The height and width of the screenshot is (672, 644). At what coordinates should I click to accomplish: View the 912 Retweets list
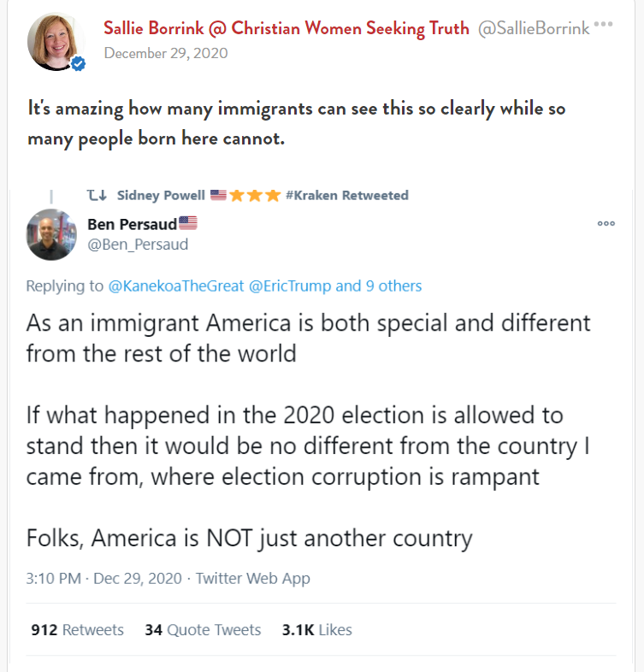click(x=77, y=629)
